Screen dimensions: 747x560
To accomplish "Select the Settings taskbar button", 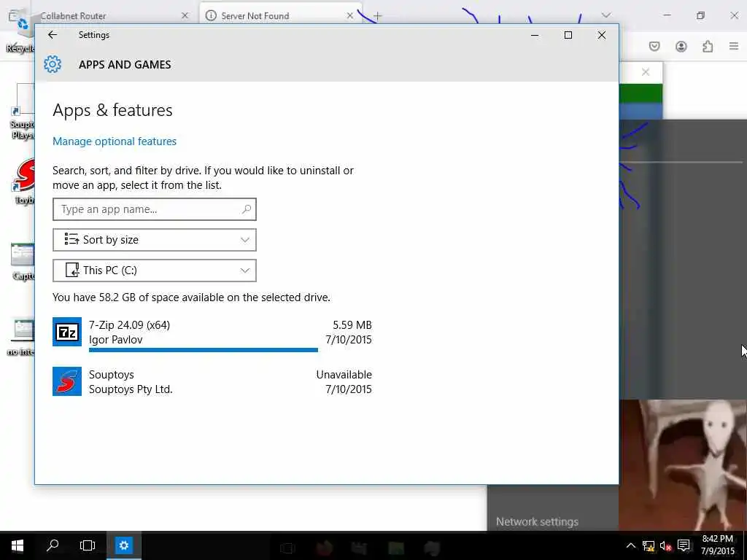I will click(124, 545).
